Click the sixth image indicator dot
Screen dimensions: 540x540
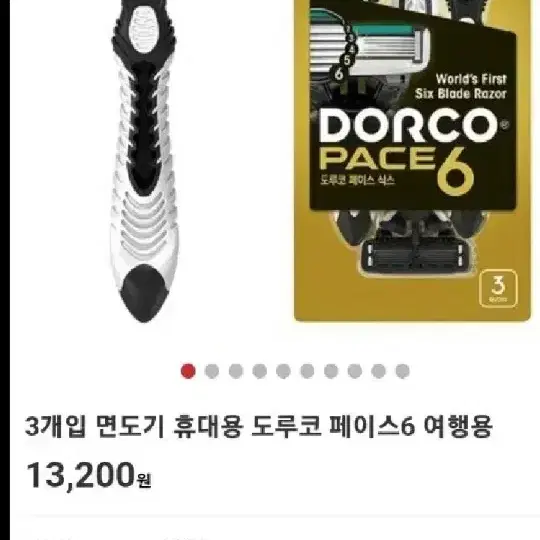point(307,371)
